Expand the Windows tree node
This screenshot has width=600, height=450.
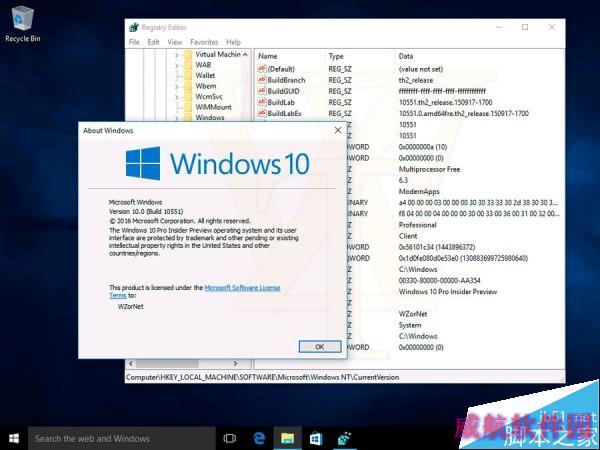[x=177, y=118]
